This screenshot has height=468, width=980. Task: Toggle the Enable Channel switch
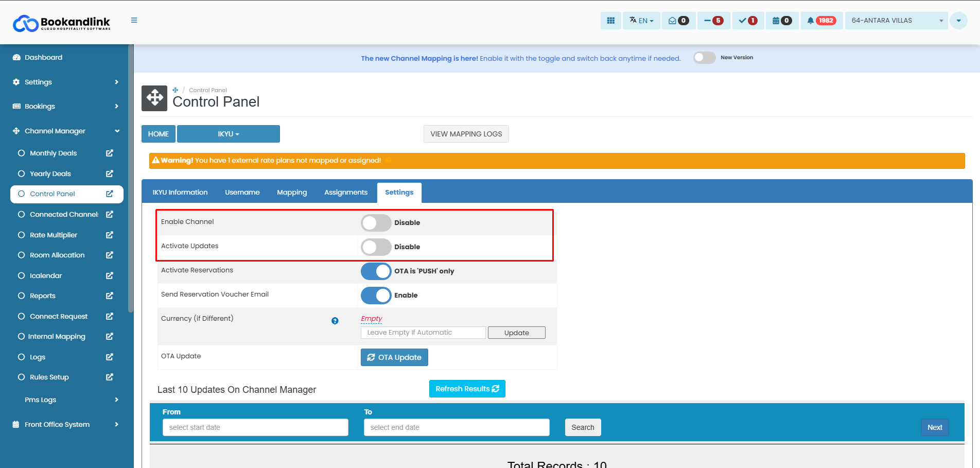[376, 223]
